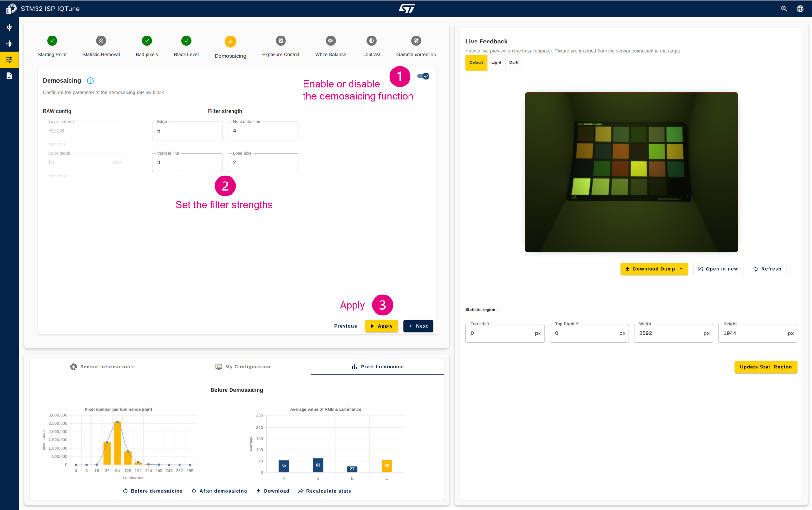The width and height of the screenshot is (812, 510).
Task: Click the search icon in the header
Action: (784, 9)
